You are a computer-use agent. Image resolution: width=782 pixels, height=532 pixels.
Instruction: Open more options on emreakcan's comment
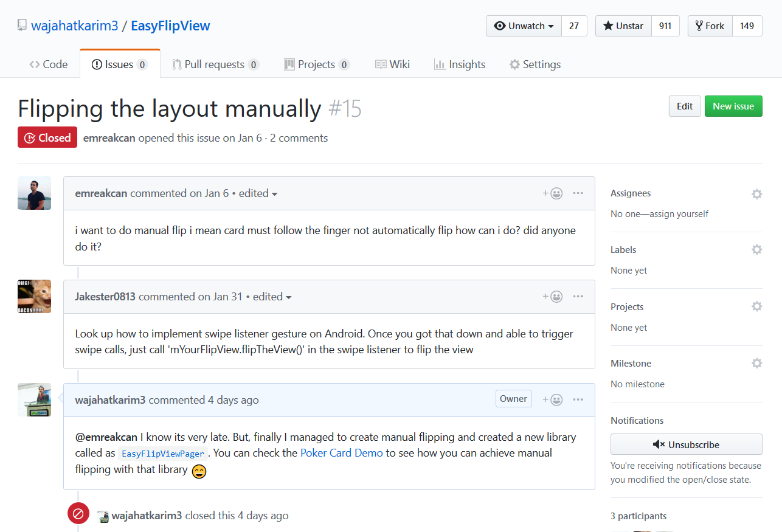[x=578, y=193]
